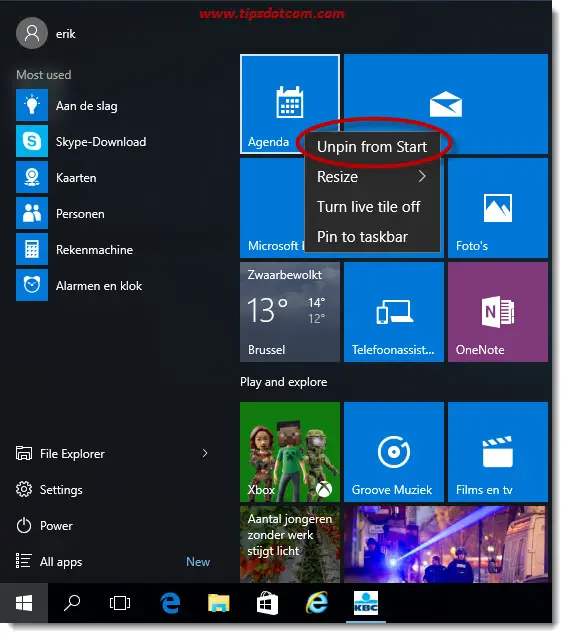Click the Rekenmachine calculator icon

(x=32, y=249)
